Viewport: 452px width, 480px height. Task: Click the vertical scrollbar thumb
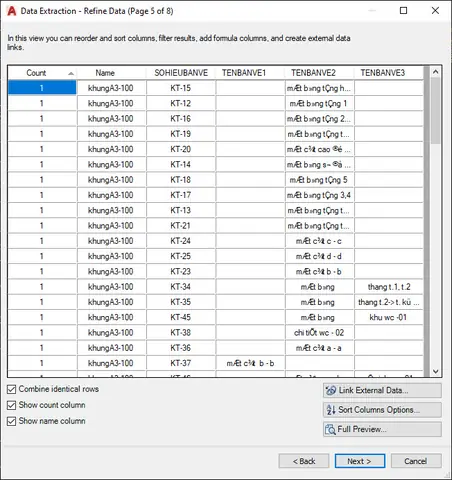435,111
